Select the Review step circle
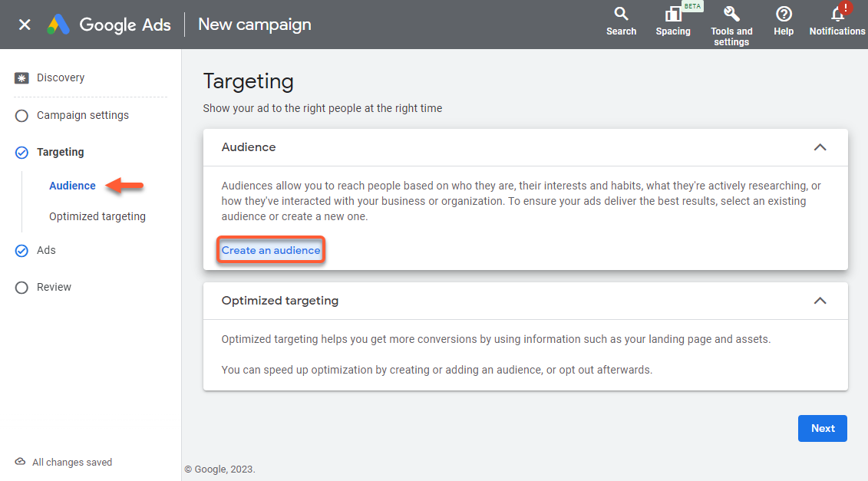Image resolution: width=868 pixels, height=481 pixels. 21,288
